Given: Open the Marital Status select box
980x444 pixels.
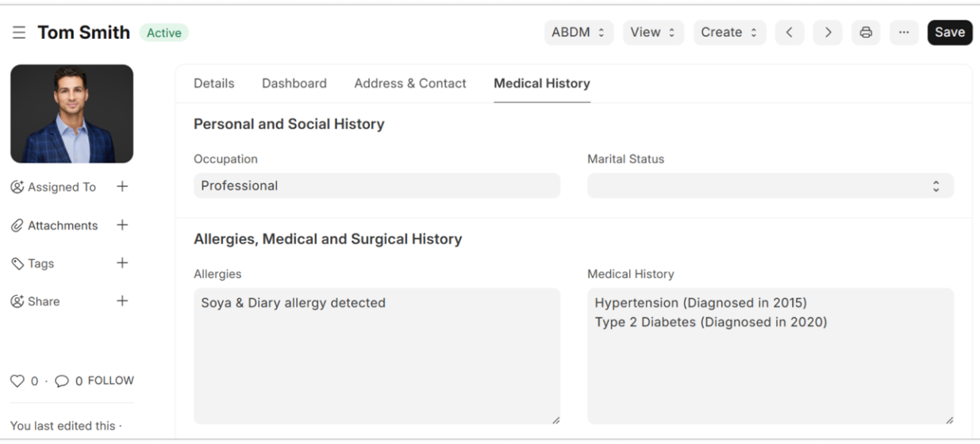Looking at the screenshot, I should 770,186.
